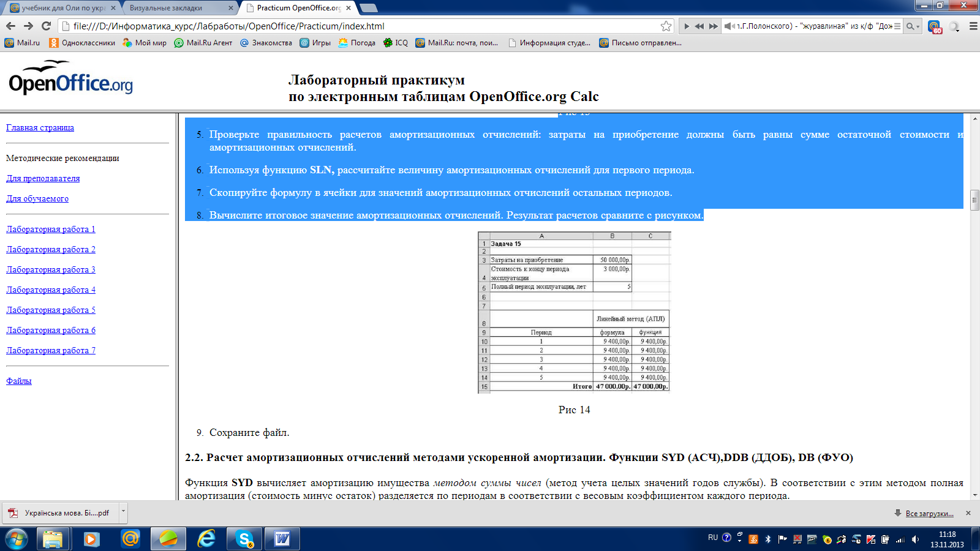Go back with the browser back arrow

(x=10, y=26)
